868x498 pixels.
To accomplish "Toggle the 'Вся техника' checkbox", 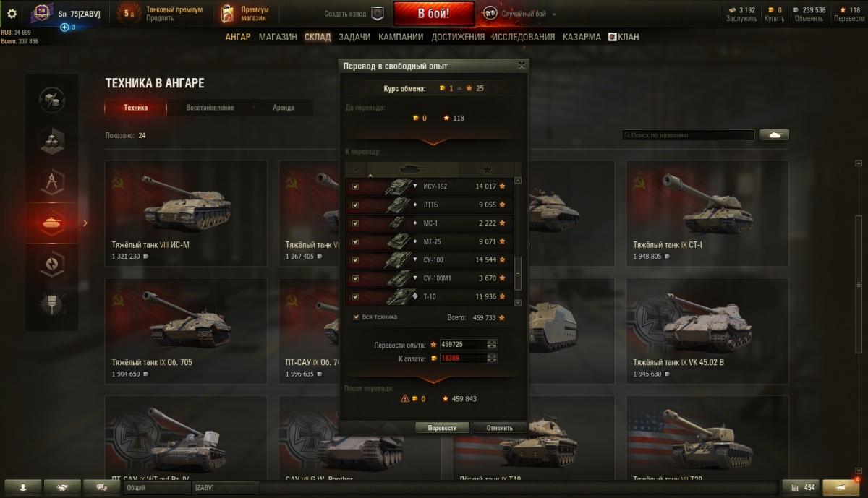I will click(356, 317).
